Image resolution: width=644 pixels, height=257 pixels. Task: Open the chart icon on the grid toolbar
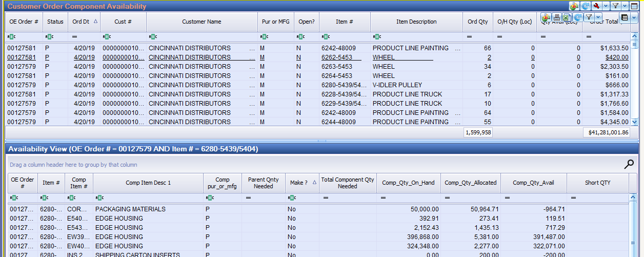tap(546, 17)
